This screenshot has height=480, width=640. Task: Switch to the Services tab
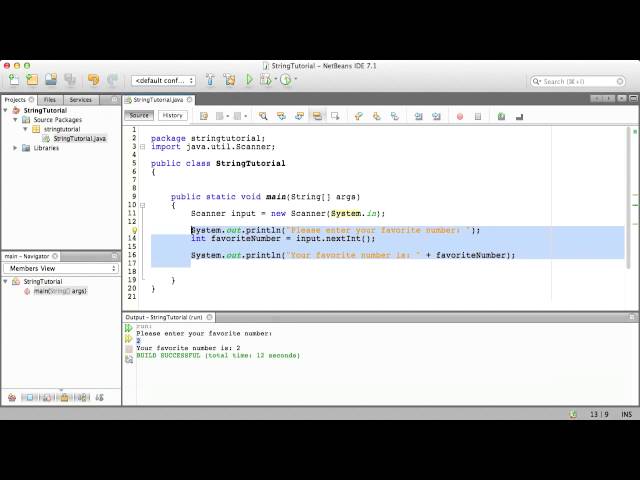coord(80,100)
